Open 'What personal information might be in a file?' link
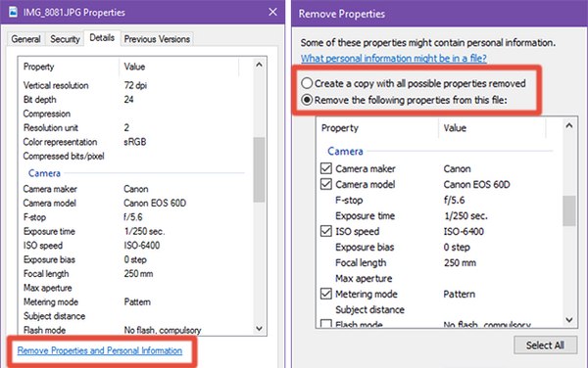 (x=394, y=59)
